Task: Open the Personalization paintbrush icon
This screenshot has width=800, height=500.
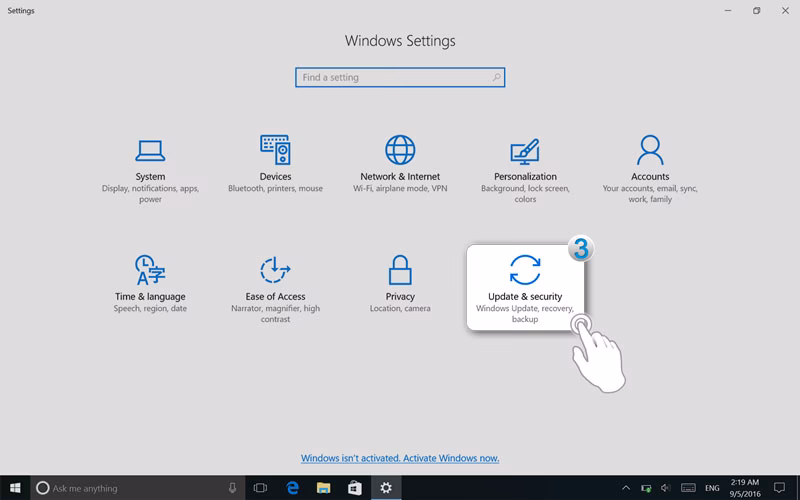Action: [x=525, y=152]
